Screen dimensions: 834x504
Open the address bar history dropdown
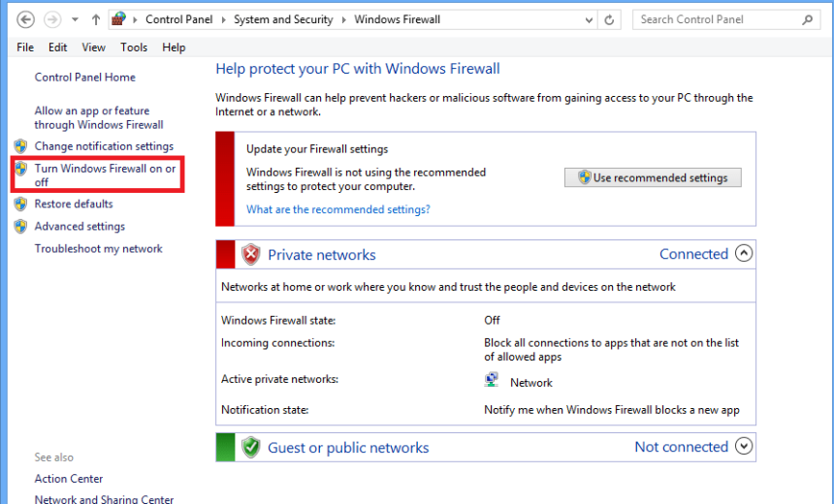586,19
